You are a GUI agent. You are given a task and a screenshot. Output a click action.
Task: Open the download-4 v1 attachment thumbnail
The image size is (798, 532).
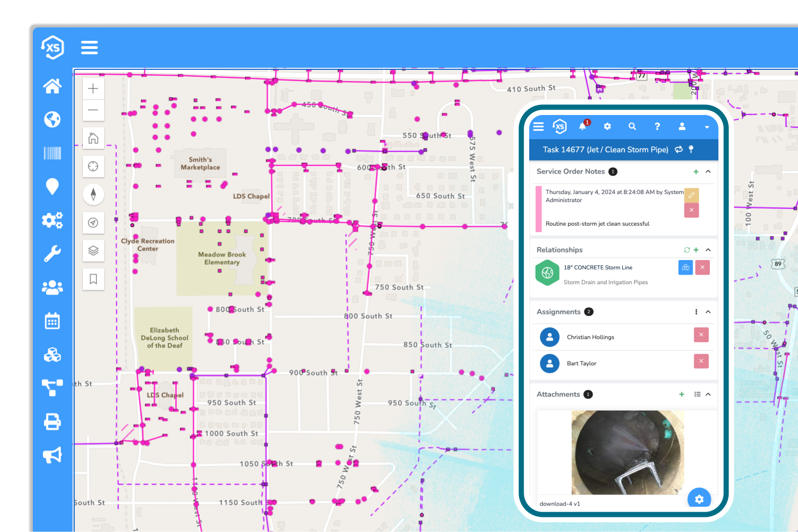pyautogui.click(x=627, y=452)
